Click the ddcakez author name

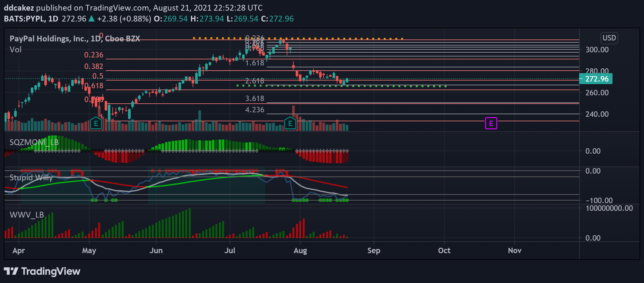pyautogui.click(x=19, y=8)
